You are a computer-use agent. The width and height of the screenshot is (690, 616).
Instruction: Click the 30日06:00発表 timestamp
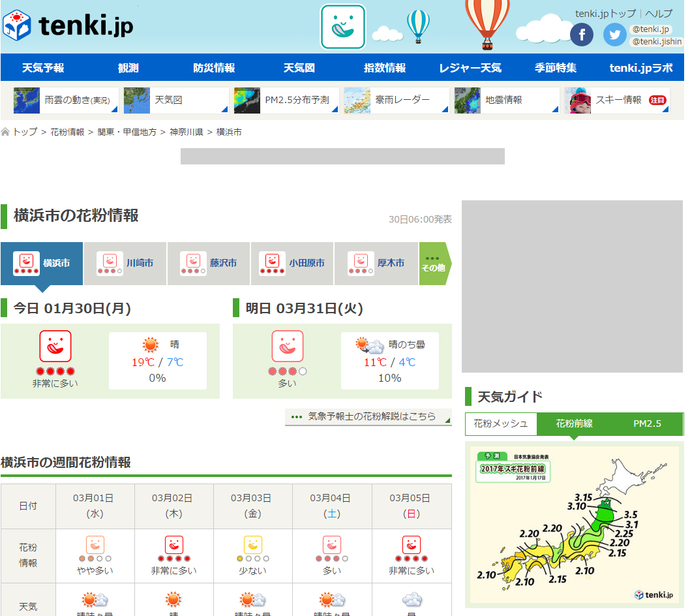(420, 219)
